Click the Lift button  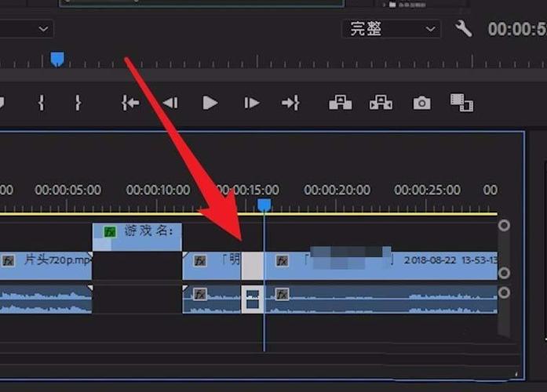pos(340,103)
